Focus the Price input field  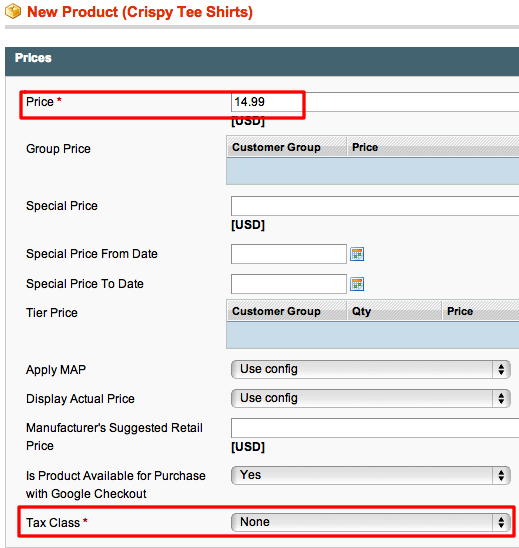[x=375, y=102]
